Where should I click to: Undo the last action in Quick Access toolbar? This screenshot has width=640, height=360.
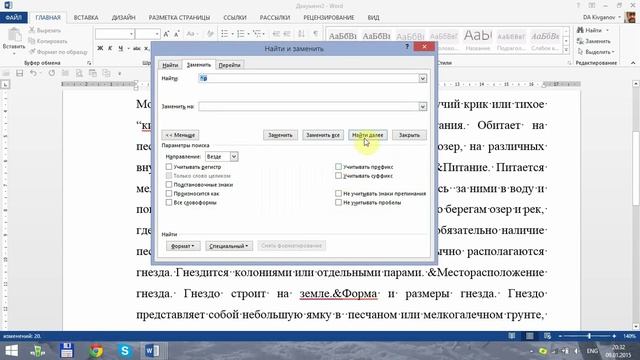tap(33, 73)
